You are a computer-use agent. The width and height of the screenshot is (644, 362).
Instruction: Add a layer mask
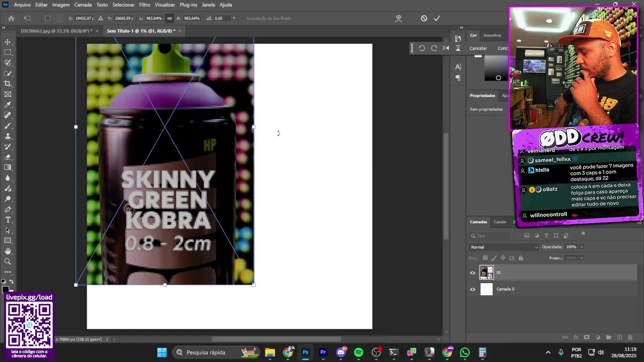587,337
